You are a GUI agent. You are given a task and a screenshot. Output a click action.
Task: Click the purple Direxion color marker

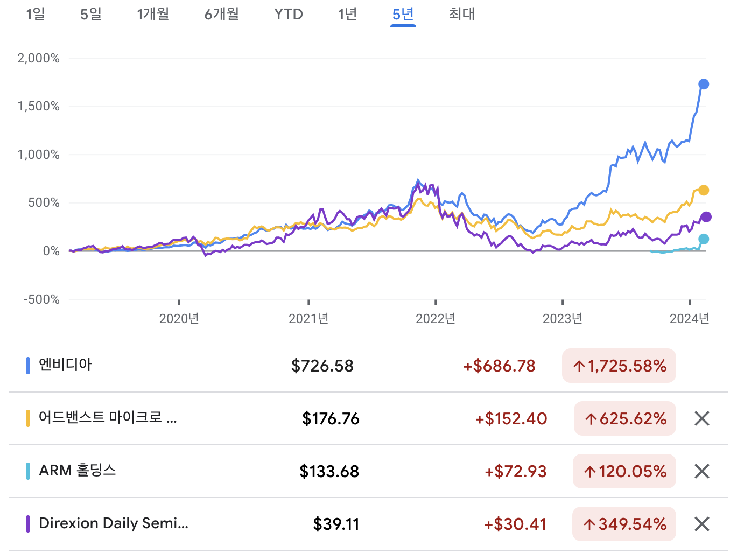[x=28, y=524]
